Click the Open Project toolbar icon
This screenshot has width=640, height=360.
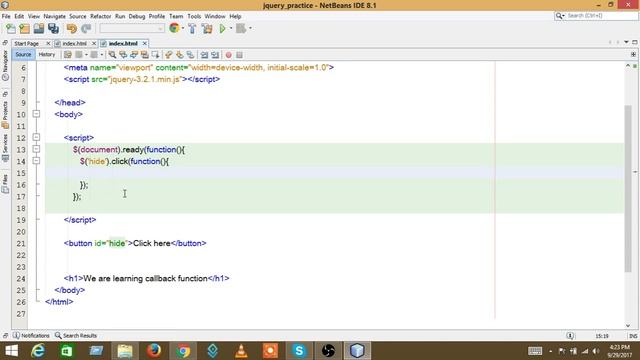[39, 29]
